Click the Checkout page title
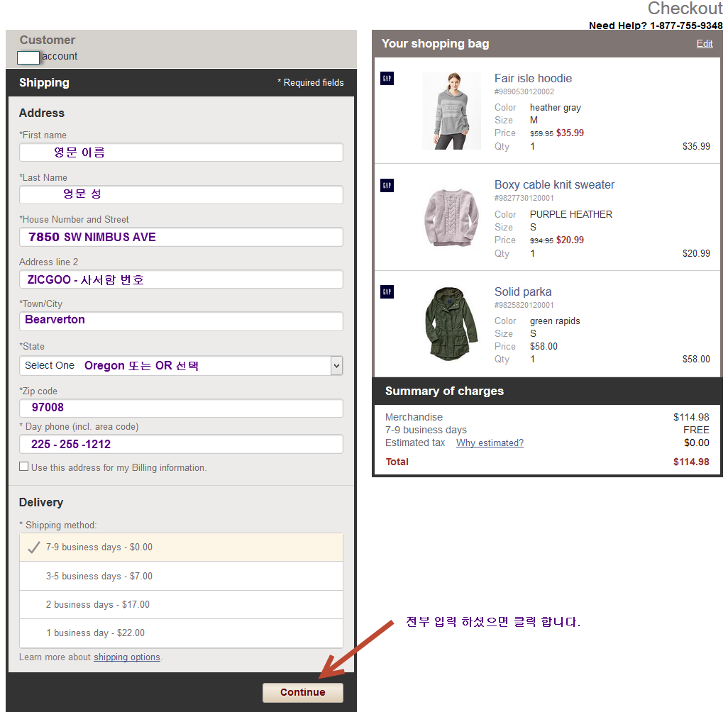The image size is (728, 712). point(685,9)
